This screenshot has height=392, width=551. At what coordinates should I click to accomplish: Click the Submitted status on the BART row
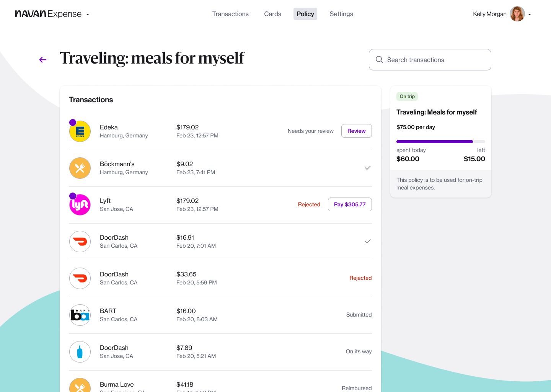pyautogui.click(x=359, y=315)
